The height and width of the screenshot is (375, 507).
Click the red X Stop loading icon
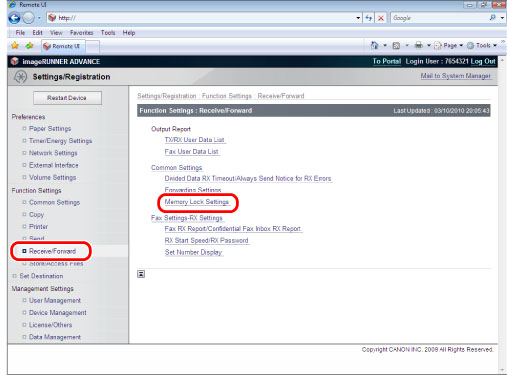point(381,18)
